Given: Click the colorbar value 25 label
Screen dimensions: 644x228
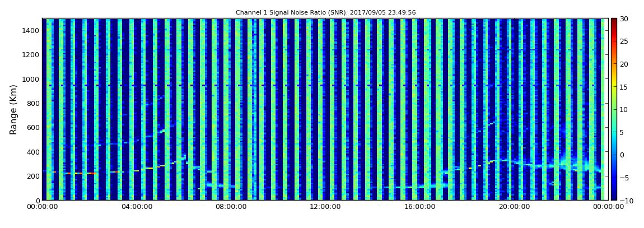Looking at the screenshot, I should [624, 41].
